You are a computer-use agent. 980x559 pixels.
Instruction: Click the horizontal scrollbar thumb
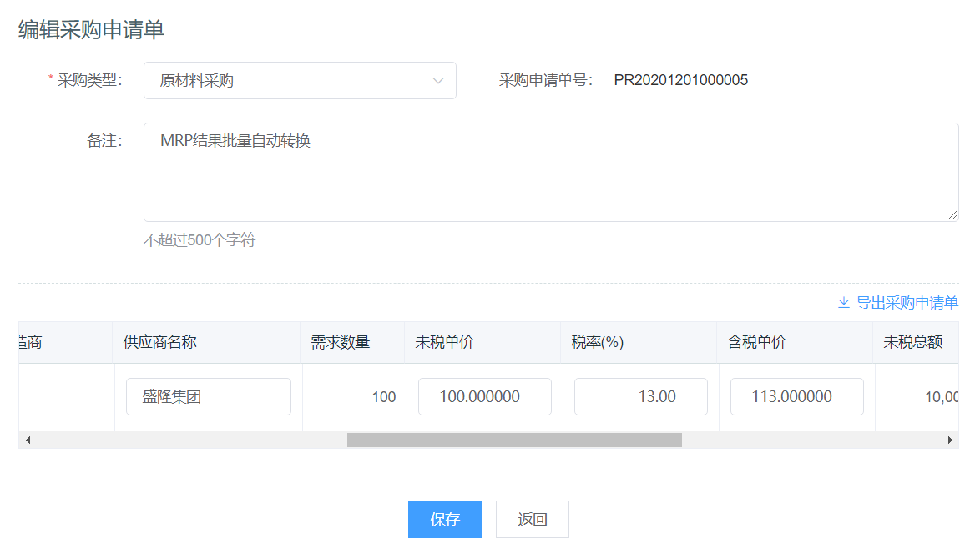point(514,440)
